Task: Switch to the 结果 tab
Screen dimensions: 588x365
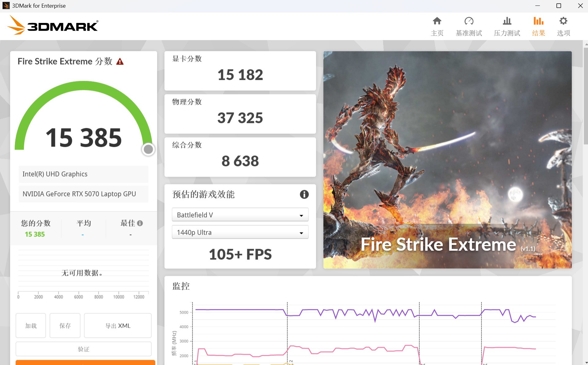Action: [538, 26]
